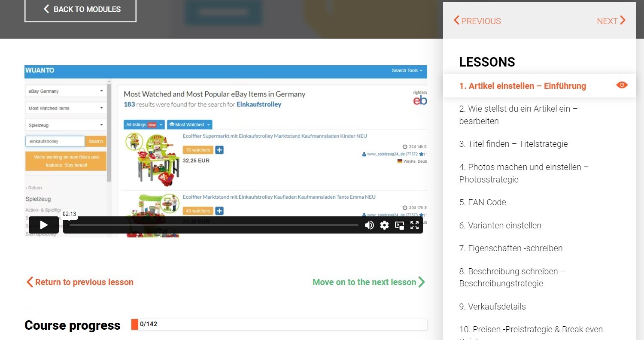Click the WUANTO logo in video
Viewport: 644px width, 340px height.
40,70
